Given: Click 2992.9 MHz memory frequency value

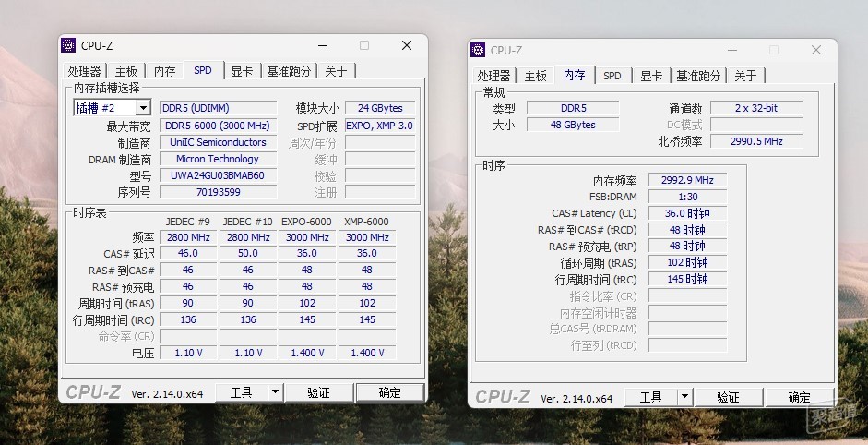Looking at the screenshot, I should (687, 180).
